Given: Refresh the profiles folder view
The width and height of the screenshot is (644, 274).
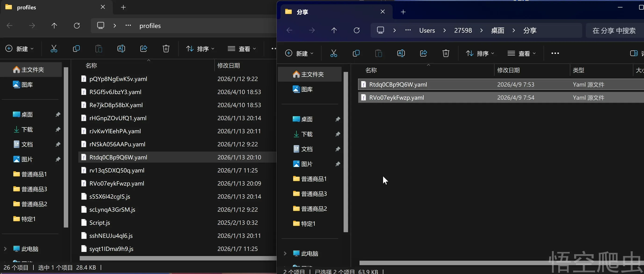Looking at the screenshot, I should (77, 25).
